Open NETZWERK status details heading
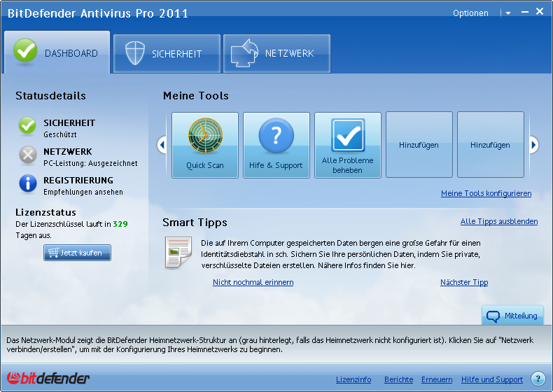 [x=68, y=152]
